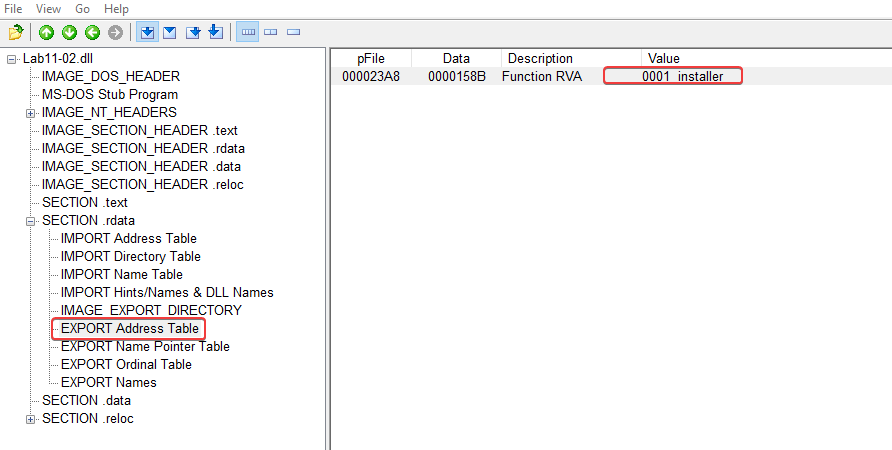This screenshot has height=450, width=892.
Task: Click the green down arrow button
Action: click(x=69, y=32)
